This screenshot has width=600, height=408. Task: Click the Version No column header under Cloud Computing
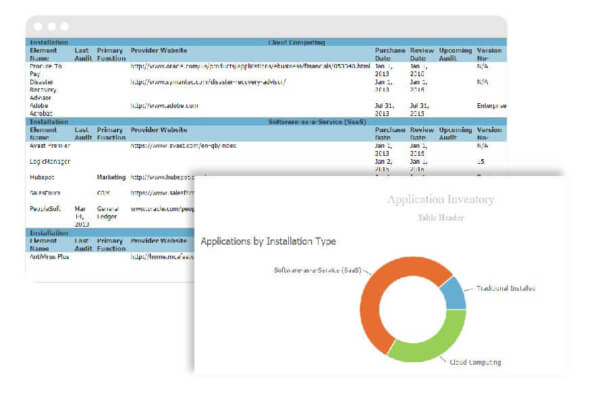[489, 55]
